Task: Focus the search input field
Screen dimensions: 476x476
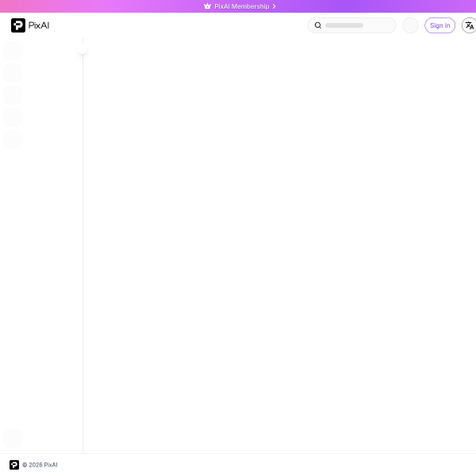Action: coord(351,25)
